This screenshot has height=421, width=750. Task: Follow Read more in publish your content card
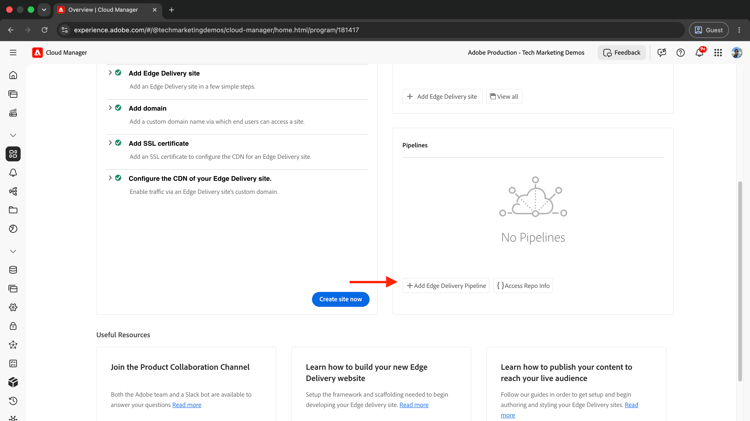click(x=631, y=405)
